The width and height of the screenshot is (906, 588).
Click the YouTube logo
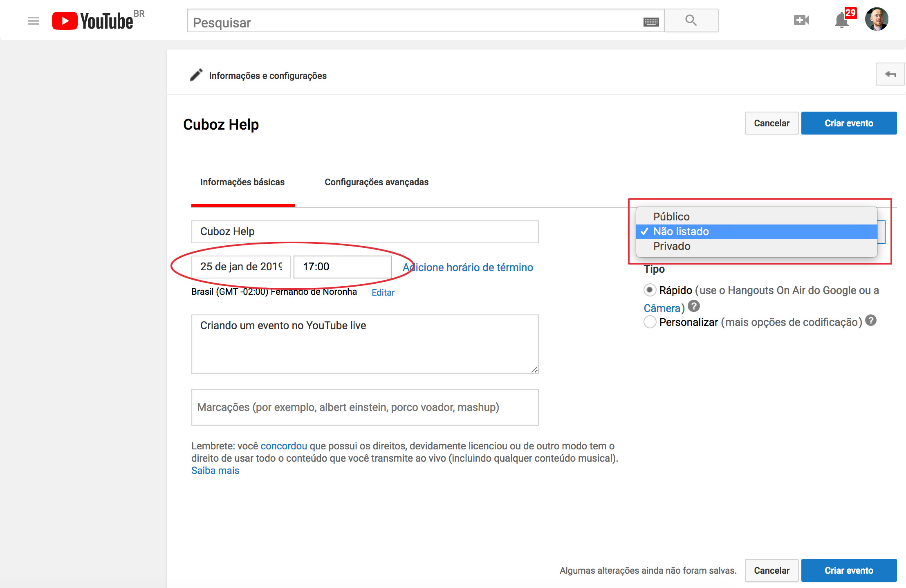(x=93, y=21)
